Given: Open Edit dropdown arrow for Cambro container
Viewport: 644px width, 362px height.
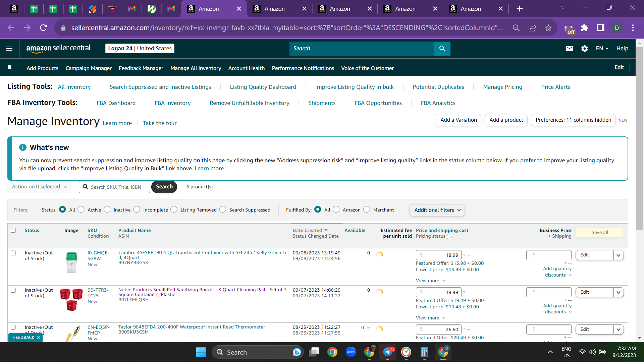Looking at the screenshot, I should [x=619, y=255].
